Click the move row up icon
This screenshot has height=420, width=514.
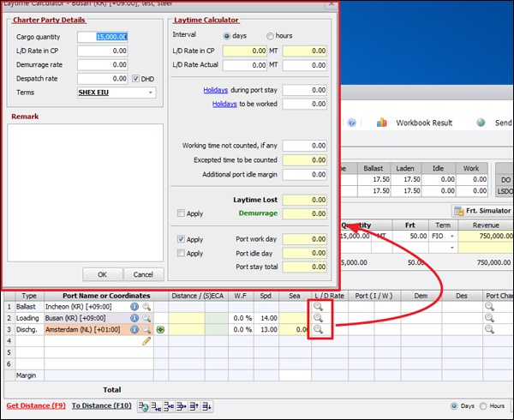pos(194,406)
